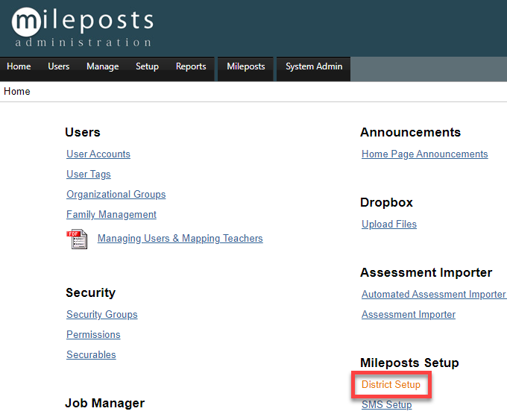
Task: Open the SMS Setup link
Action: pos(386,405)
